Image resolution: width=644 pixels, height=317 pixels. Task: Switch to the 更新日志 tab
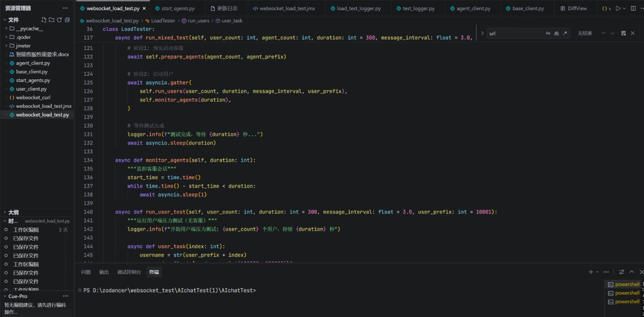(227, 8)
